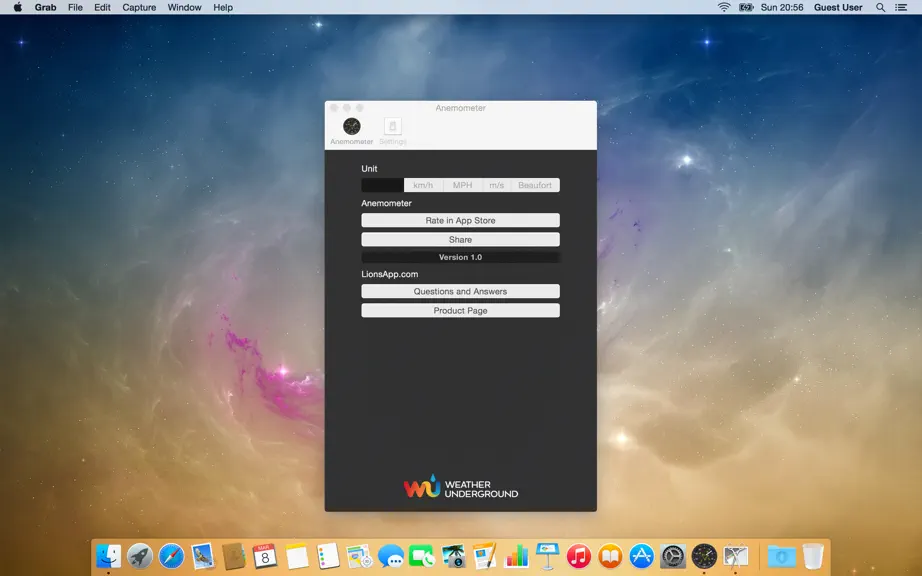Select the MPH unit segment
Screen dimensions: 922x576
tap(463, 185)
